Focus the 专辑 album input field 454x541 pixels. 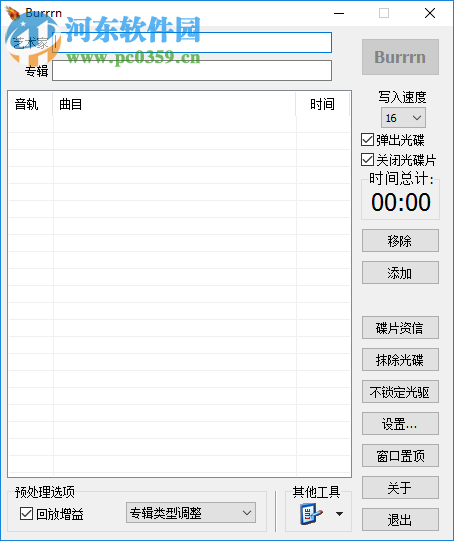(x=192, y=71)
